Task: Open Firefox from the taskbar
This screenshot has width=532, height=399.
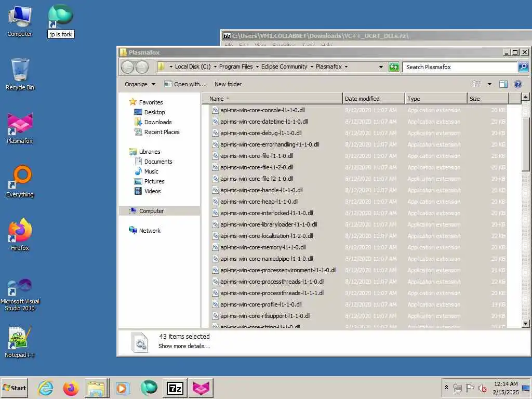Action: click(71, 388)
